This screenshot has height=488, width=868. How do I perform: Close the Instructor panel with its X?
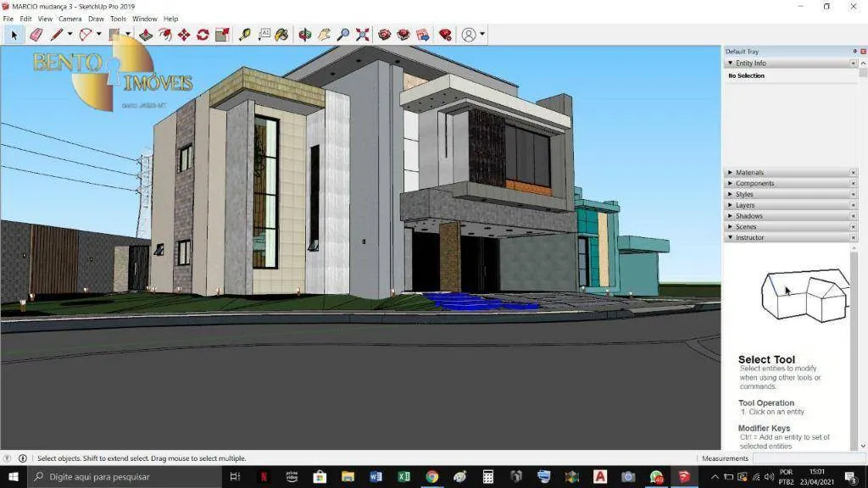click(853, 237)
